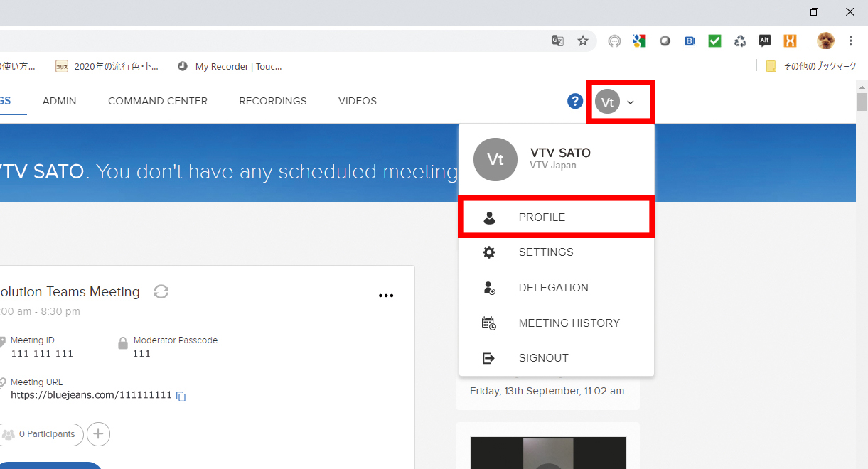The height and width of the screenshot is (469, 868).
Task: Click the recording video thumbnail
Action: [x=548, y=453]
